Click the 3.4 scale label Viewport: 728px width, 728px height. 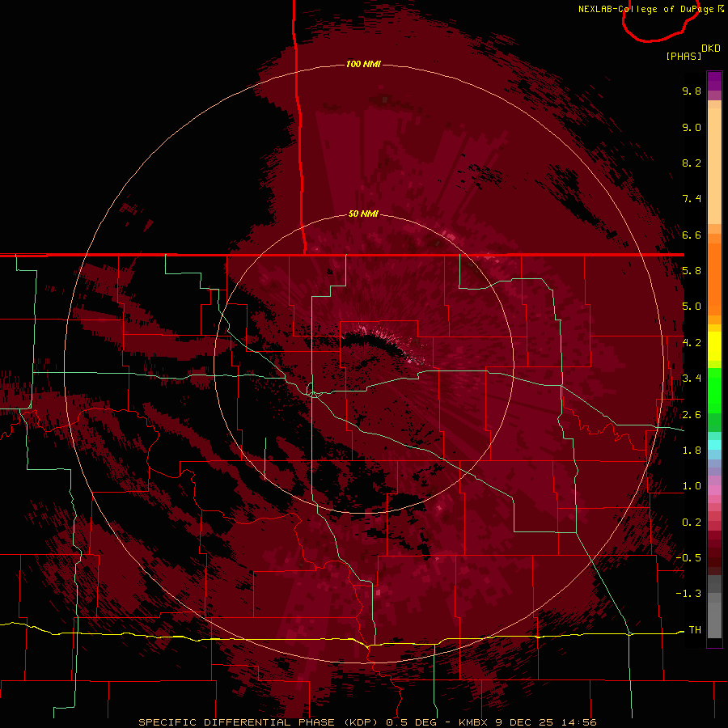pos(692,379)
